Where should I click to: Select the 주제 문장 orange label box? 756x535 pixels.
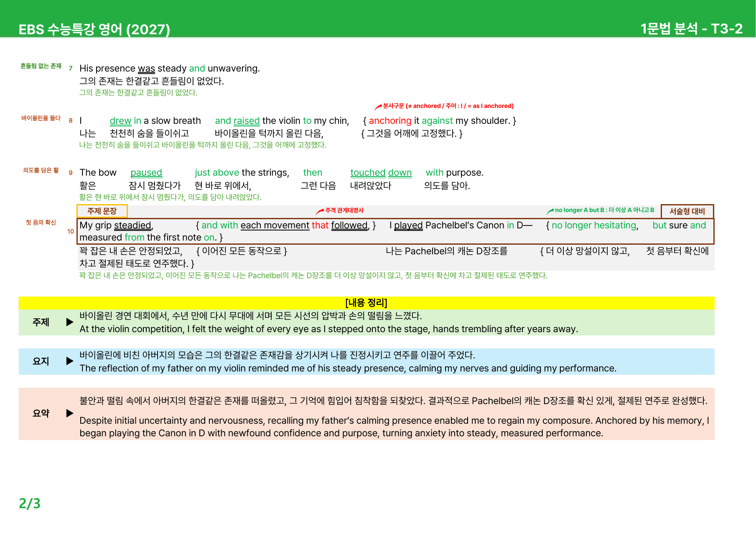pyautogui.click(x=102, y=211)
